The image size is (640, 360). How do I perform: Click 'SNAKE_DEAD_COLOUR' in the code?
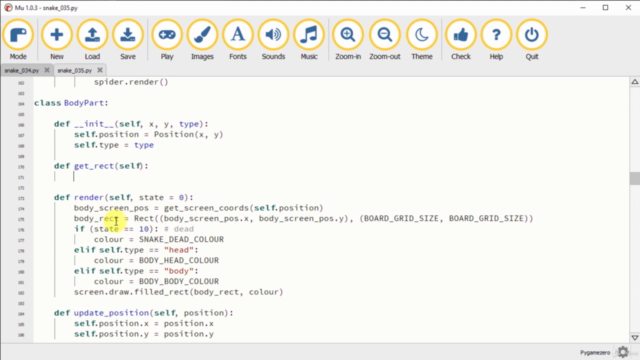(181, 240)
